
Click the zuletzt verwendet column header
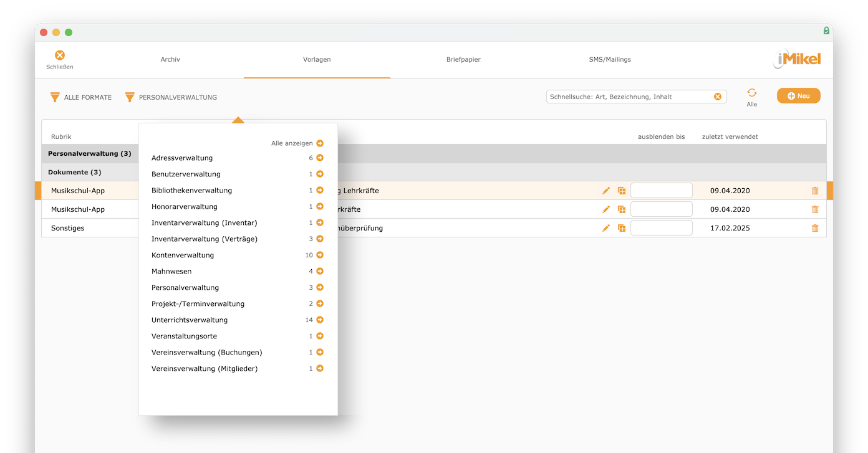coord(730,136)
